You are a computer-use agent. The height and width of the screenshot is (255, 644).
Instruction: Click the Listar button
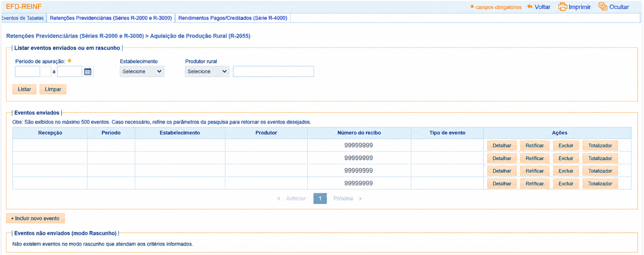coord(24,89)
